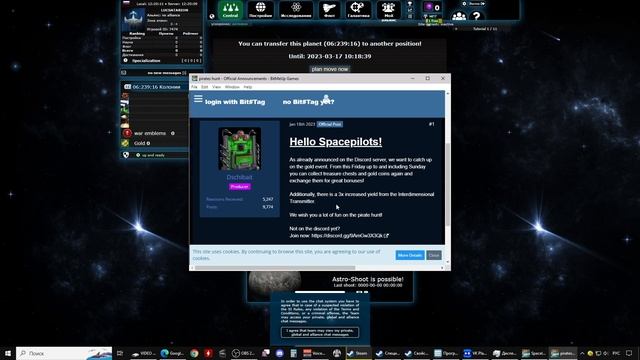Image resolution: width=640 pixels, height=360 pixels.
Task: Click the Gold resource icon
Action: (125, 143)
